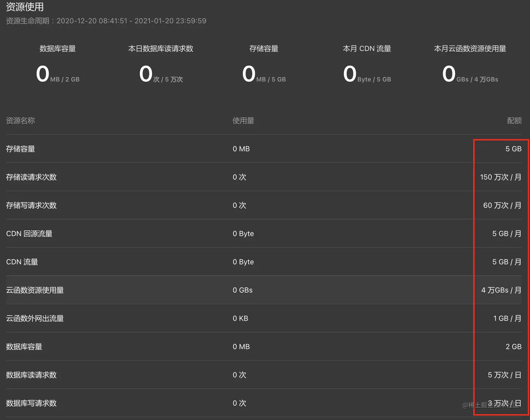Click the 本月云函数资源使用量 summary label
This screenshot has width=530, height=420.
coord(470,49)
